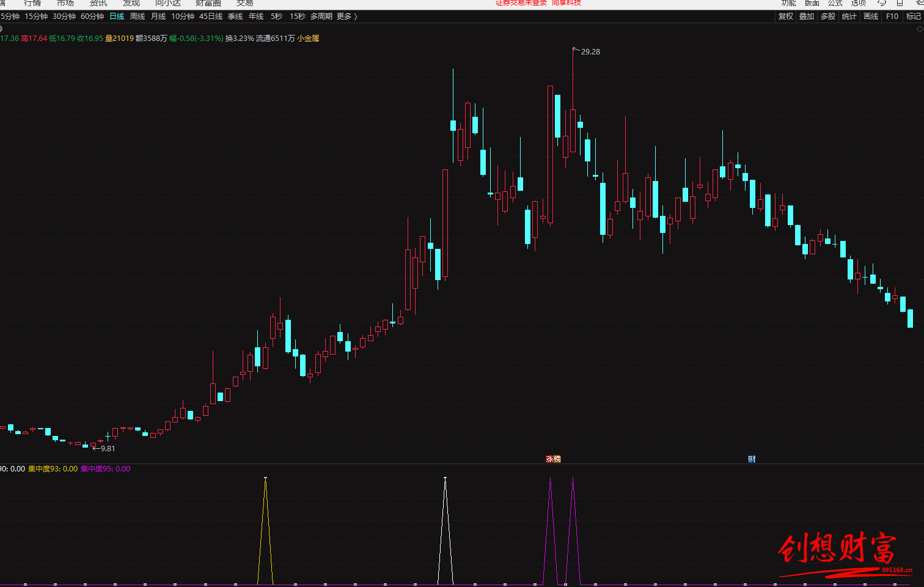Click the 量21019 volume value
The width and height of the screenshot is (924, 587).
[119, 39]
